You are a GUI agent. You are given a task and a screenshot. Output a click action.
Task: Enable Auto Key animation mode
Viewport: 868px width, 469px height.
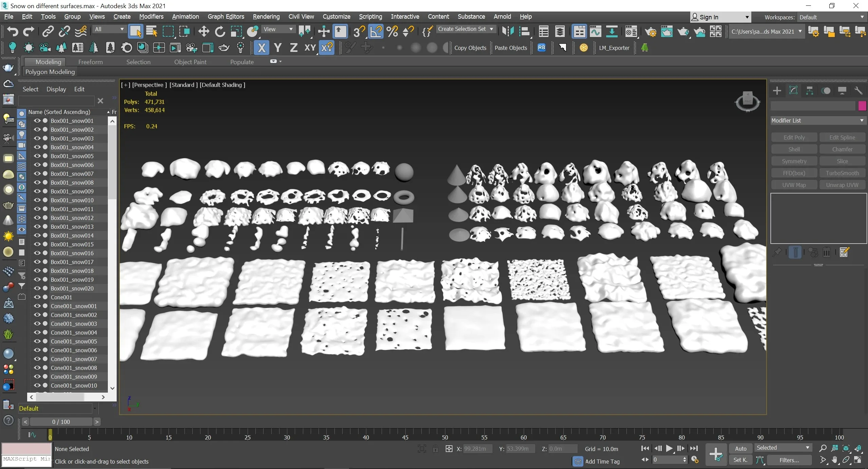(740, 448)
